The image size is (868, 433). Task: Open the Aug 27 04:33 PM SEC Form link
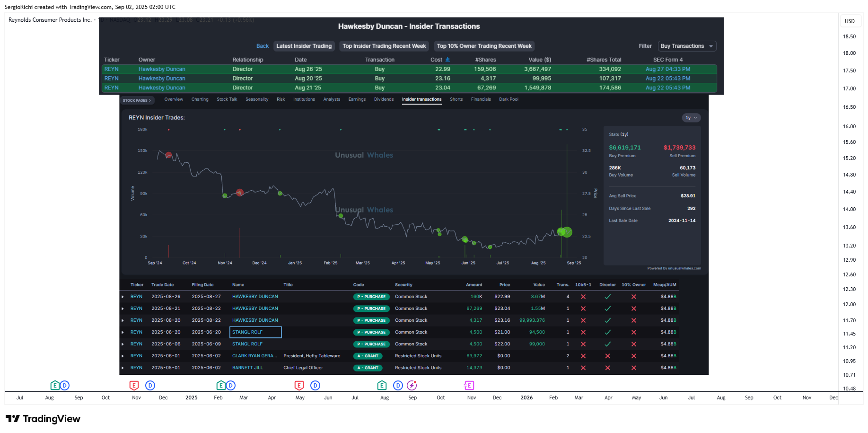(667, 69)
